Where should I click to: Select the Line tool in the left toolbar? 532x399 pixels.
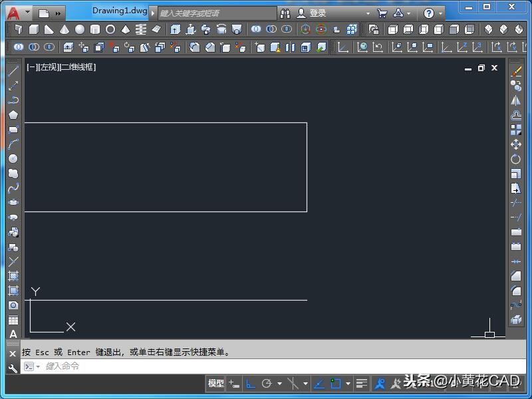(x=13, y=70)
